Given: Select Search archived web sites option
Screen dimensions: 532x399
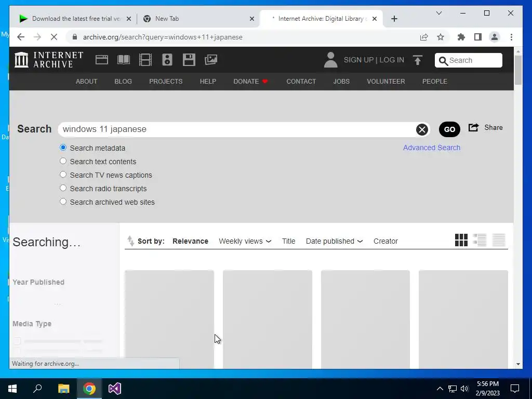Looking at the screenshot, I should pos(63,202).
